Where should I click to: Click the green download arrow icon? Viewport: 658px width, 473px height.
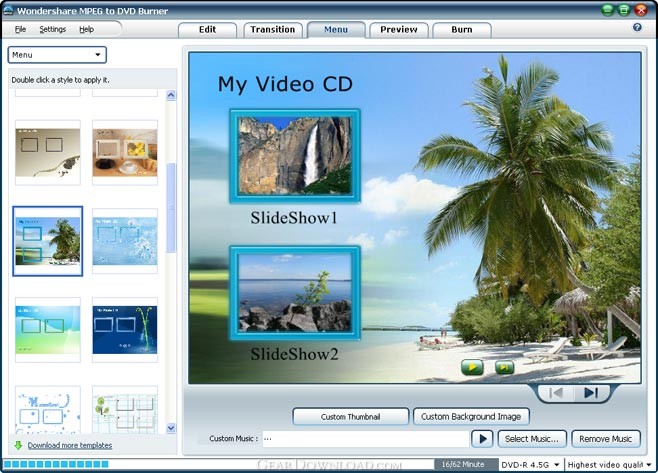[x=18, y=445]
